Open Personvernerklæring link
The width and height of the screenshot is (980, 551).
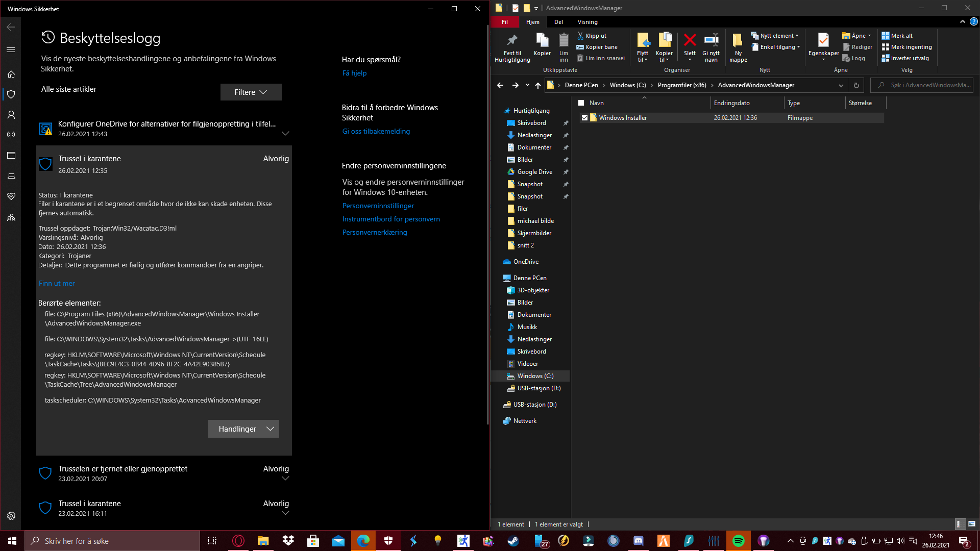click(375, 232)
